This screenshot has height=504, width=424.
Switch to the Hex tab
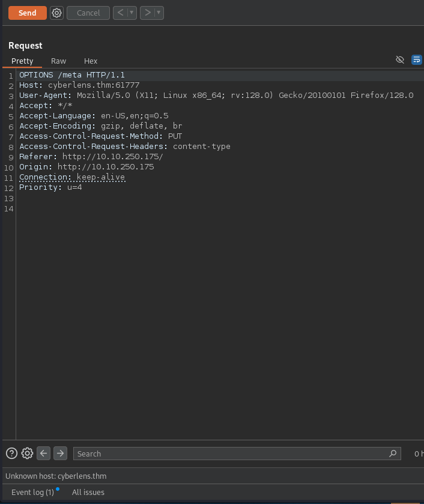91,61
